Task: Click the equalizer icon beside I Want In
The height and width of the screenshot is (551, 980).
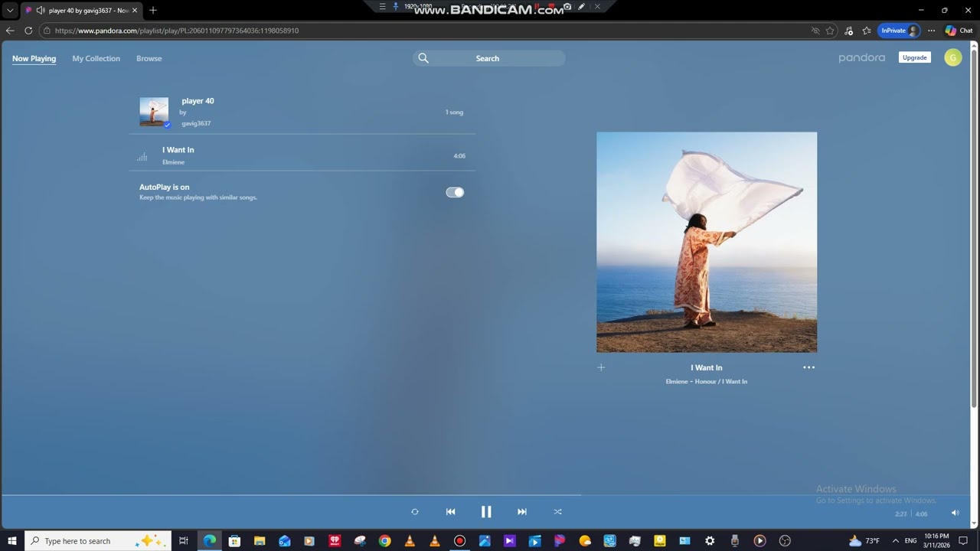Action: (x=142, y=156)
